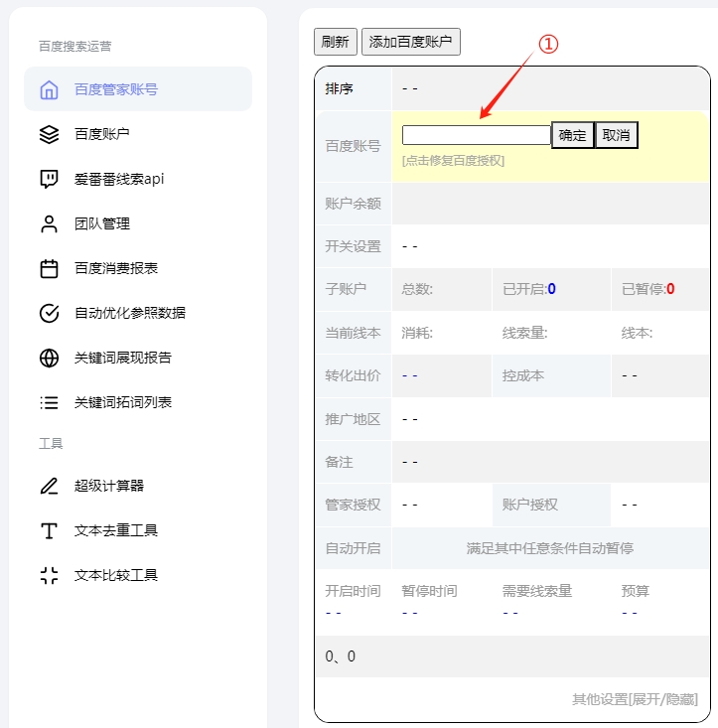Click the layers icon beside 百度账户

click(x=49, y=134)
